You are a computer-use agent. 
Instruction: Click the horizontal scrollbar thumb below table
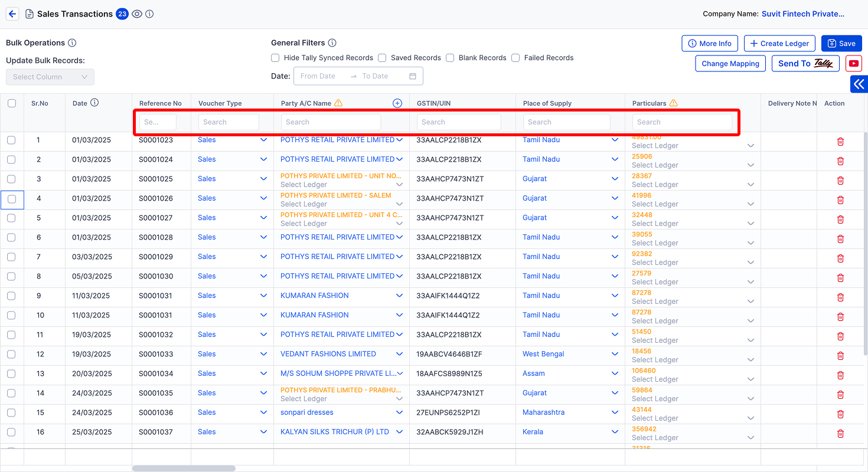click(184, 468)
